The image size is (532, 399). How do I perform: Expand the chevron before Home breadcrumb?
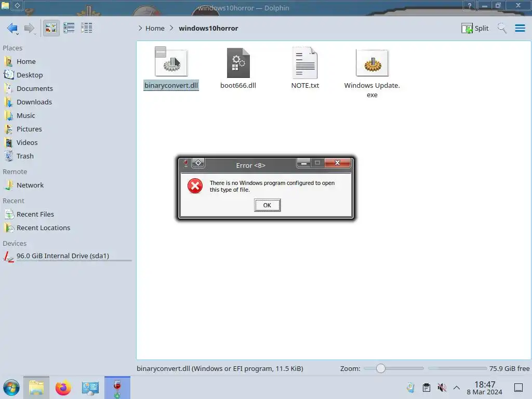140,28
